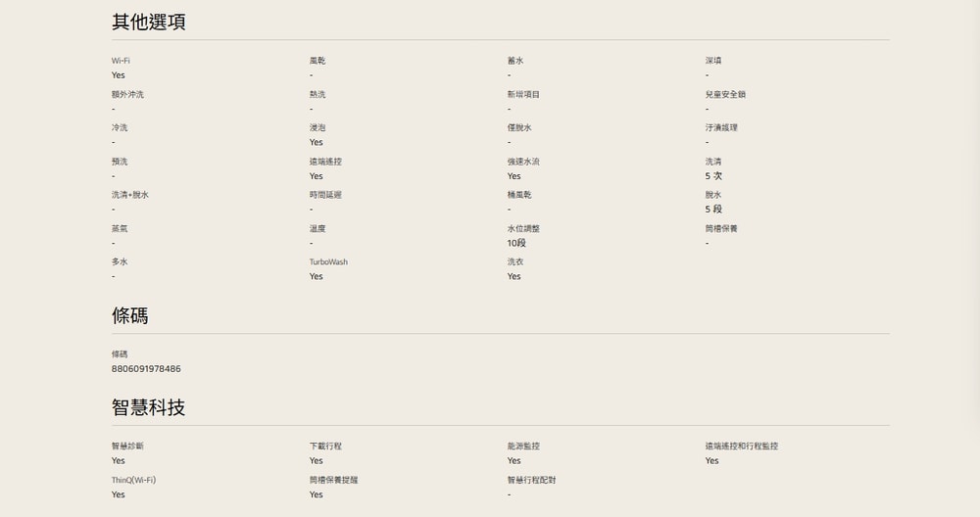The image size is (980, 517).
Task: Click the 能源監控 spec label
Action: coord(523,446)
